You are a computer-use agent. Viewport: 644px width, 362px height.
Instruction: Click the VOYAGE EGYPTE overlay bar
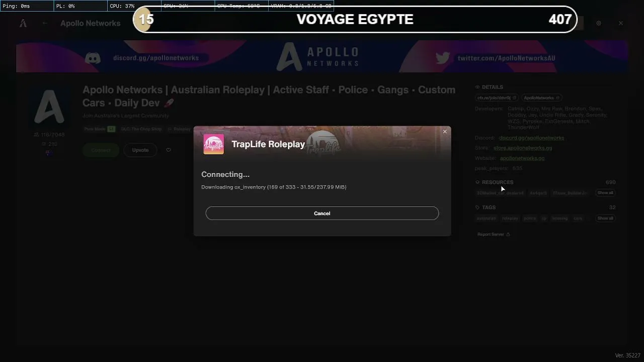coord(355,20)
